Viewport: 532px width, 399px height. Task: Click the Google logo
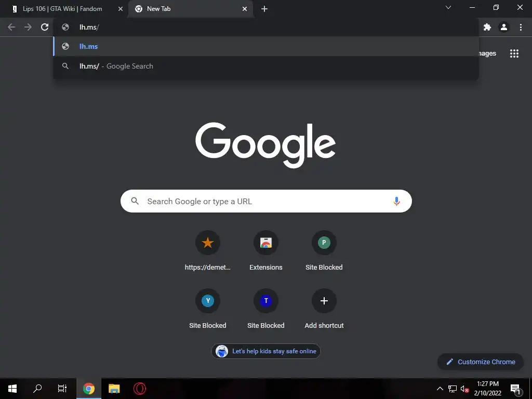tap(265, 145)
